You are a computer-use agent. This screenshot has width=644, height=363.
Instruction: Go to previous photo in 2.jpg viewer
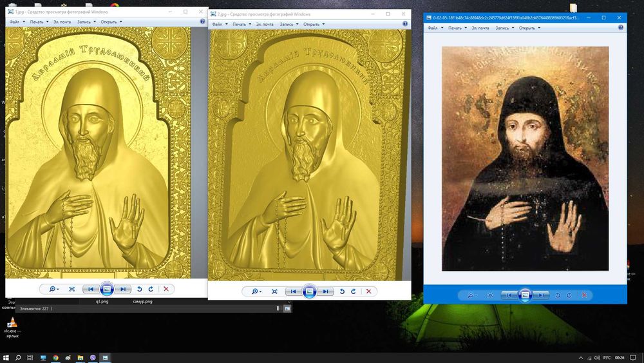coord(293,291)
